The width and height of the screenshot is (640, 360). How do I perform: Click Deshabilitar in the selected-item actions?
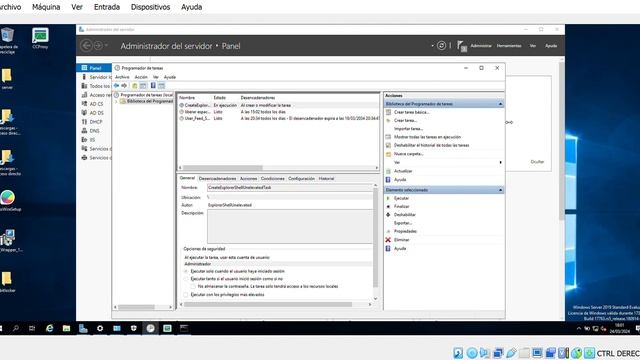[405, 215]
